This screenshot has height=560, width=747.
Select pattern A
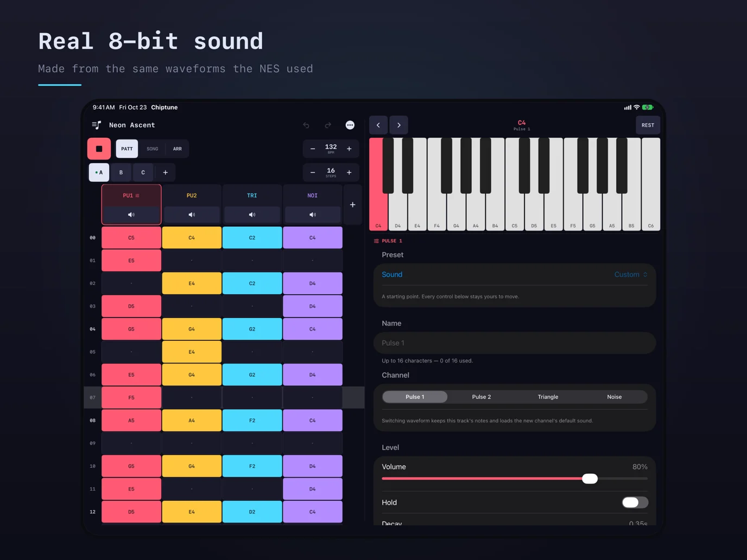point(99,173)
